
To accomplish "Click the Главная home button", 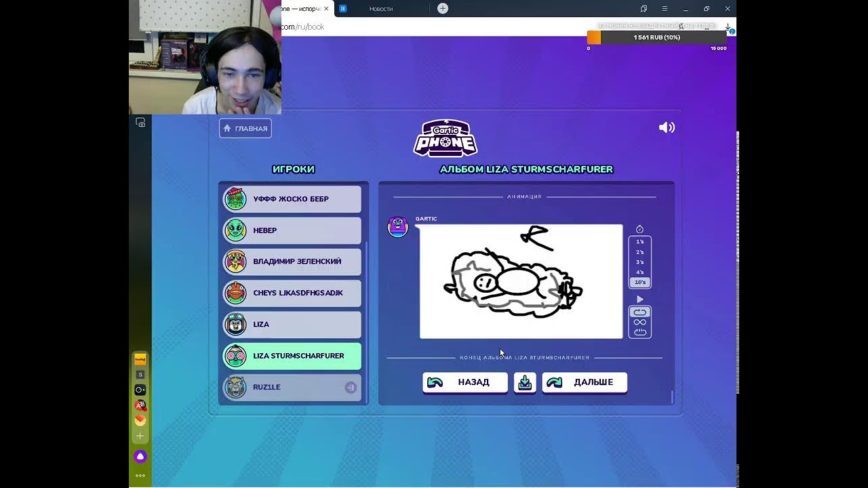I will tap(245, 128).
